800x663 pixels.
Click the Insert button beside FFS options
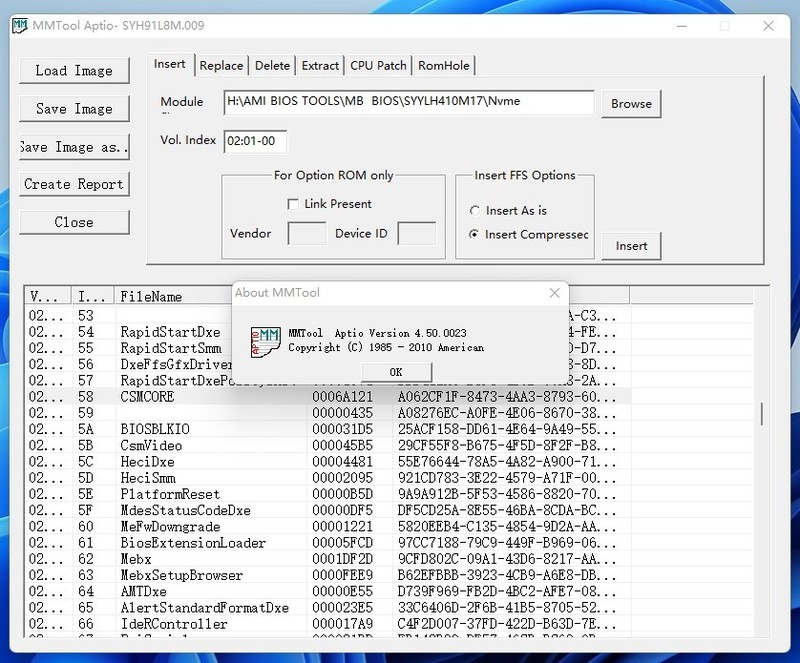pyautogui.click(x=631, y=246)
